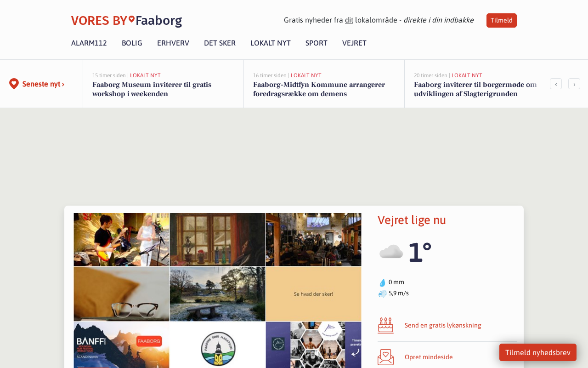588x368 pixels.
Task: Click the location pin in Vores By logo
Action: 131,19
